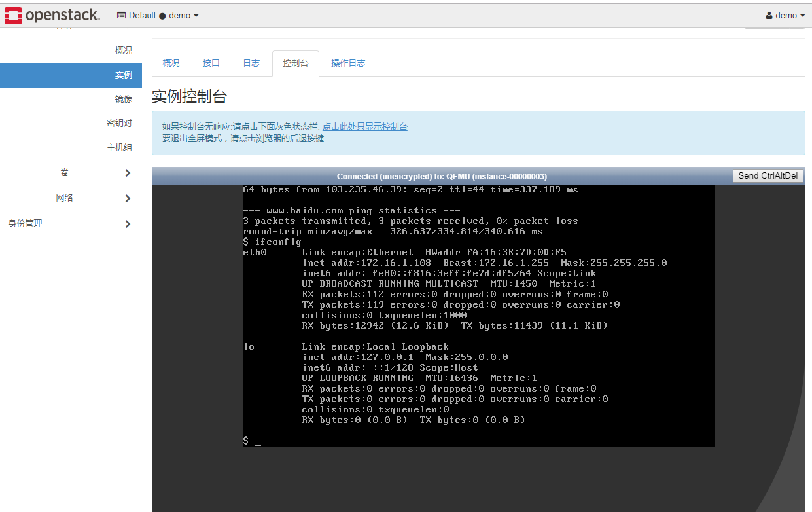Viewport: 812px width, 512px height.
Task: Click inside the black console terminal
Action: pos(478,316)
